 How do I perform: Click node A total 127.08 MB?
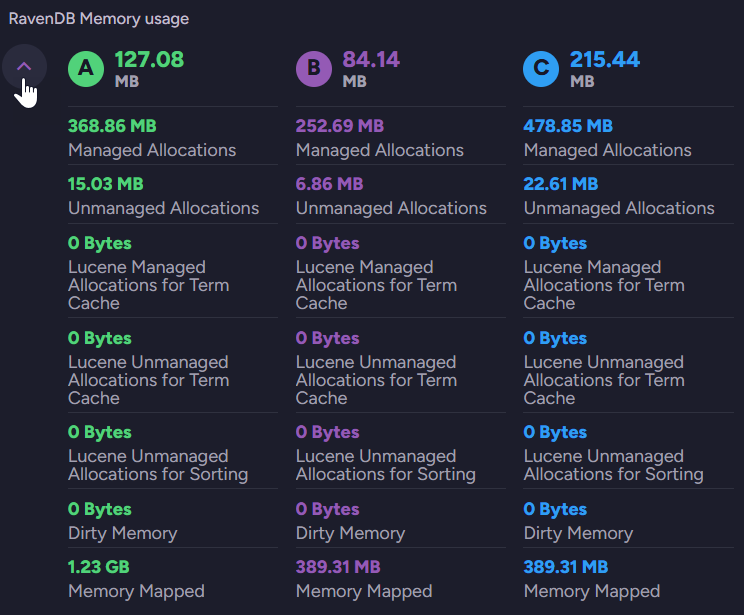(x=149, y=69)
